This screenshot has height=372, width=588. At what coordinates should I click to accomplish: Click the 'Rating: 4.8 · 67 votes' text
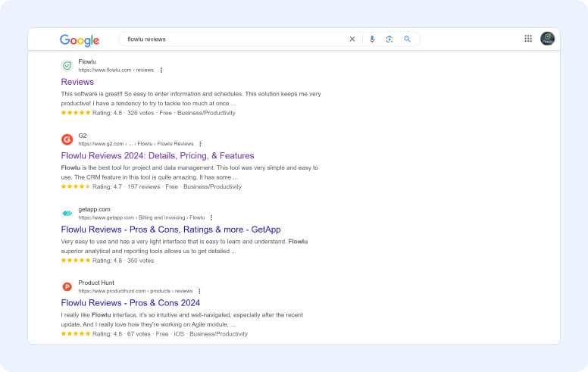[121, 334]
